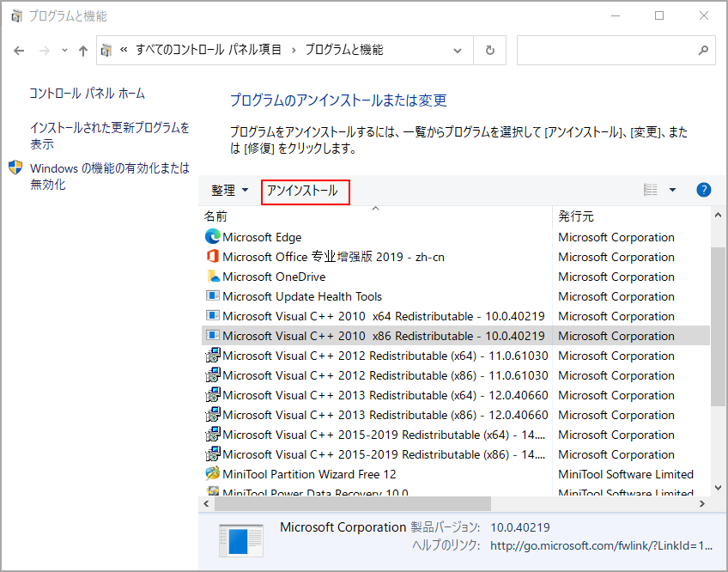728x572 pixels.
Task: Click the breadcrumb chevron after すべてのコントロール パネル項目
Action: tap(294, 50)
